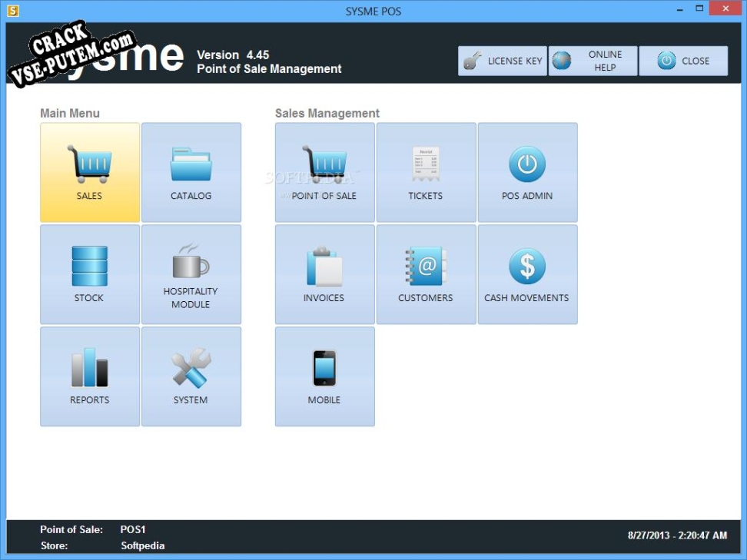Screen dimensions: 747x560
Task: Maximize the SYSME POS window
Action: [x=699, y=10]
